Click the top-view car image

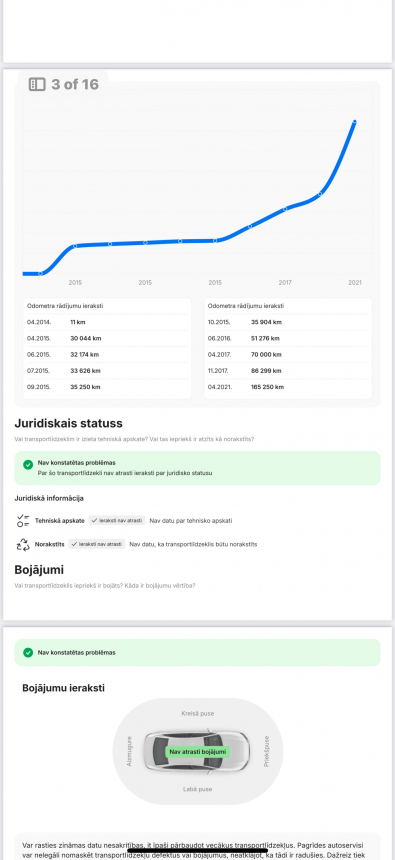[x=198, y=751]
